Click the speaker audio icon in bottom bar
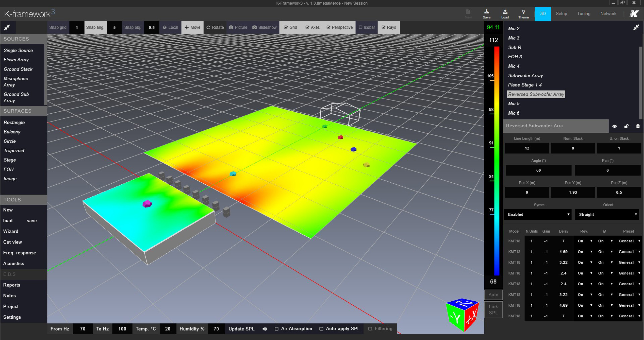 point(265,329)
